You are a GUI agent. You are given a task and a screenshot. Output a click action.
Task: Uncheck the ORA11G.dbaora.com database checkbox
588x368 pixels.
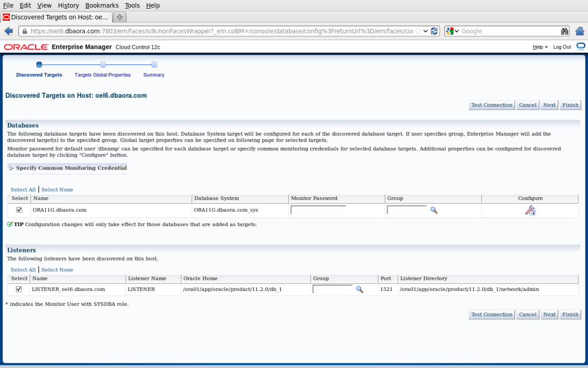coord(19,210)
